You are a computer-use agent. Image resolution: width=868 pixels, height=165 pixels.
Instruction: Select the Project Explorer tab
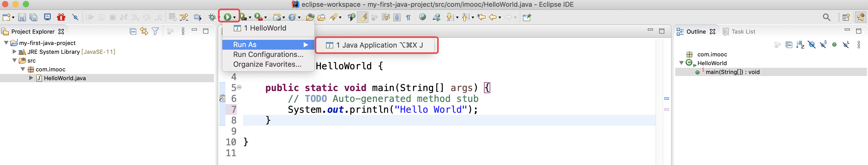pos(33,32)
